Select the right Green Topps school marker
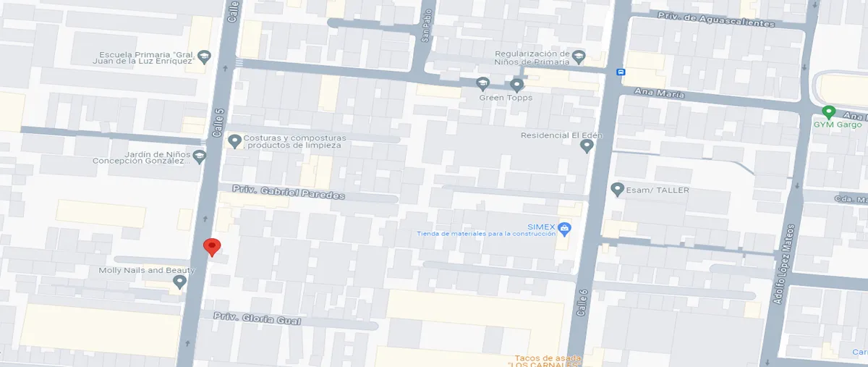Image resolution: width=868 pixels, height=367 pixels. pyautogui.click(x=516, y=85)
